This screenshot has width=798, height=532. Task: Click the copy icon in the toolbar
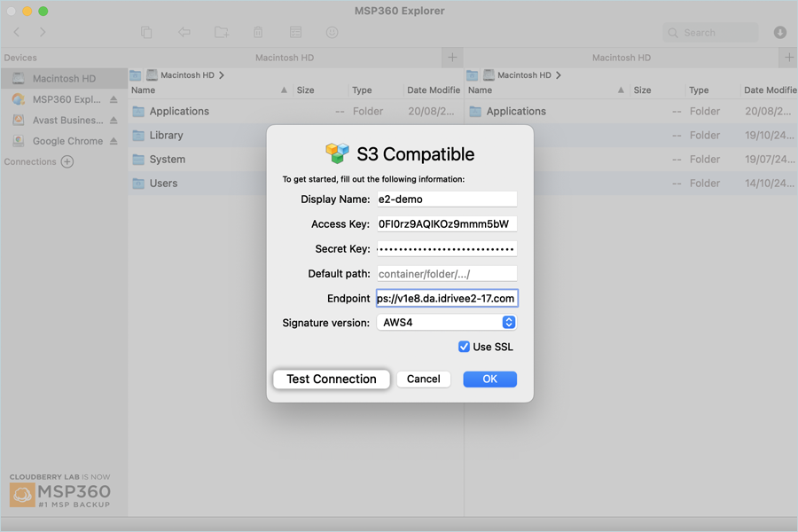click(146, 33)
